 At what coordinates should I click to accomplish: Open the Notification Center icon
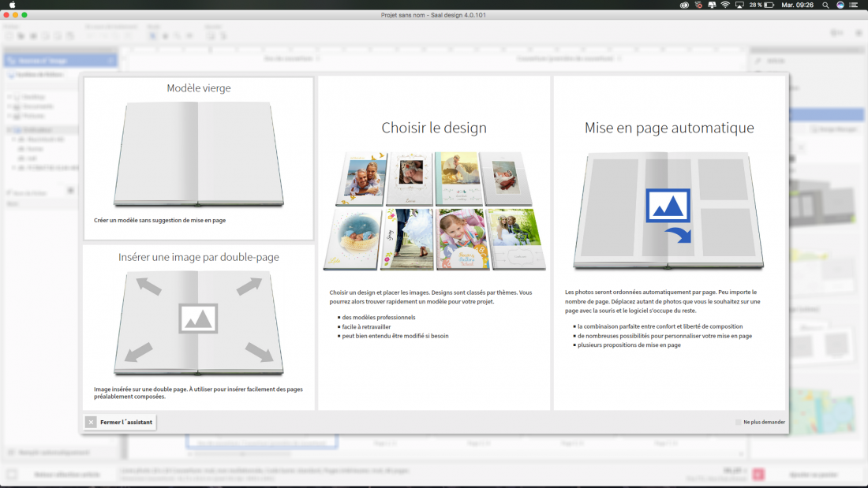(854, 5)
